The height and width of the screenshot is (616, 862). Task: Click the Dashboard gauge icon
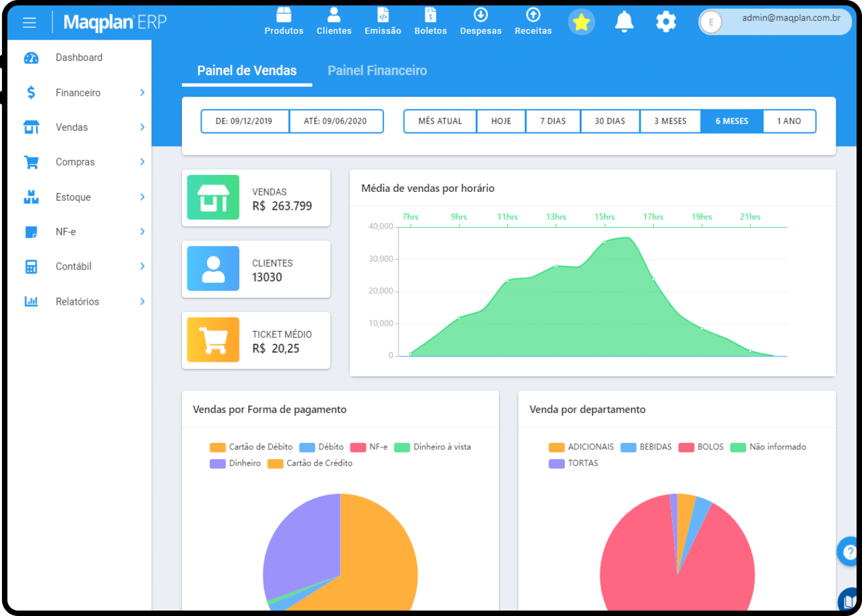tap(31, 58)
